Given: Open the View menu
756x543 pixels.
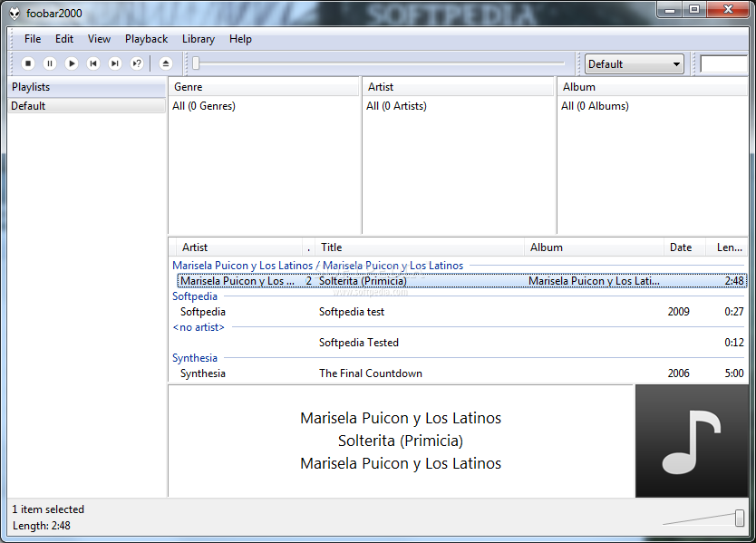Looking at the screenshot, I should (99, 39).
